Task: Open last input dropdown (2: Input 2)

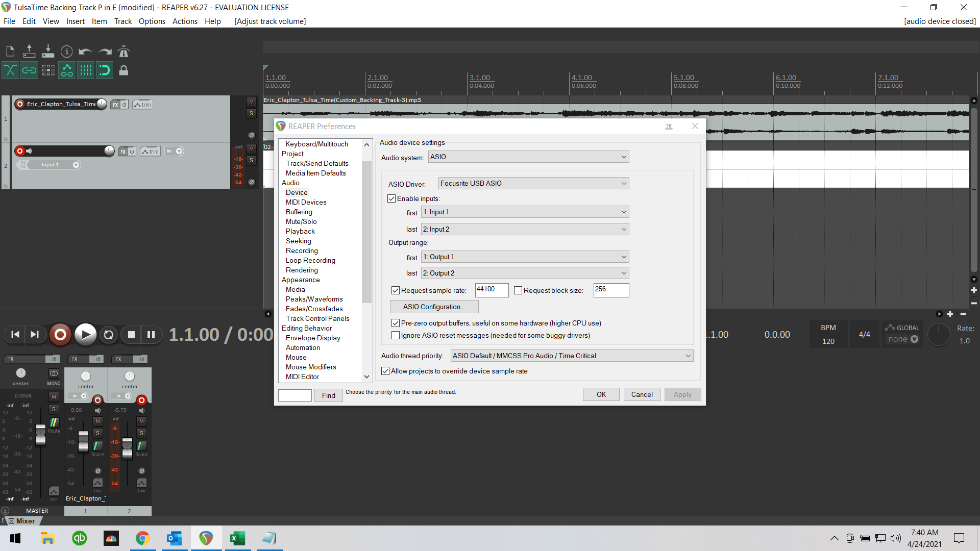Action: coord(525,229)
